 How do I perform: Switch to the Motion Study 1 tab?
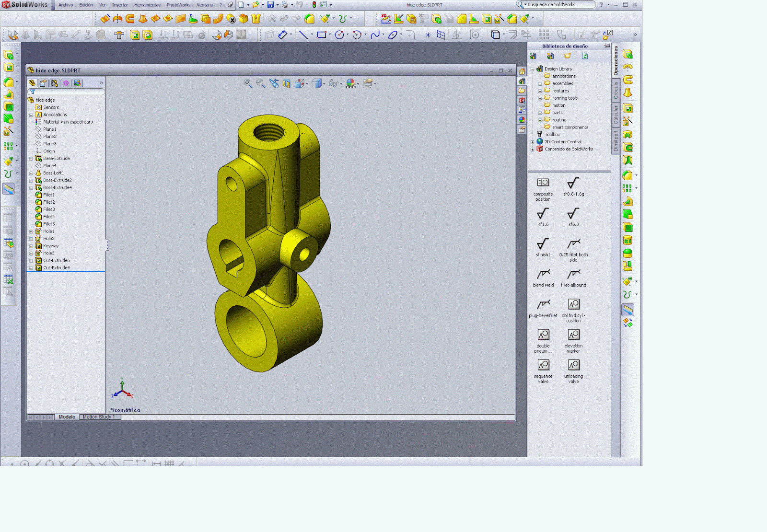pyautogui.click(x=98, y=417)
